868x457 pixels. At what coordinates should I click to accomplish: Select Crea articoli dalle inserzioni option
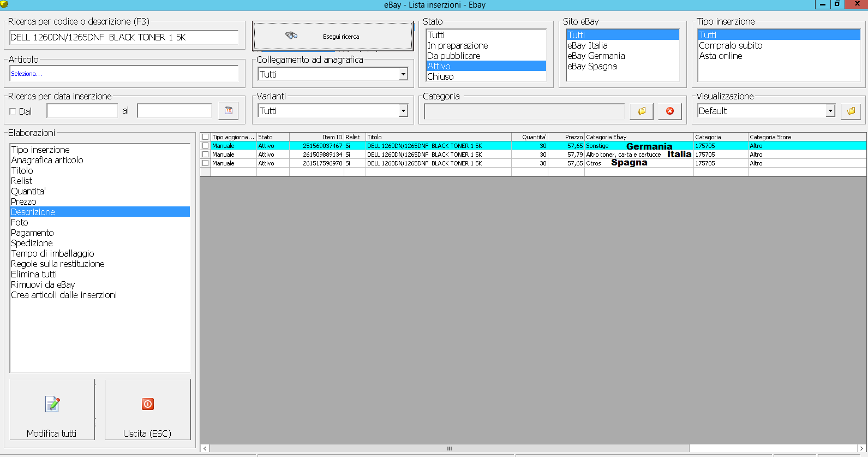pyautogui.click(x=100, y=295)
